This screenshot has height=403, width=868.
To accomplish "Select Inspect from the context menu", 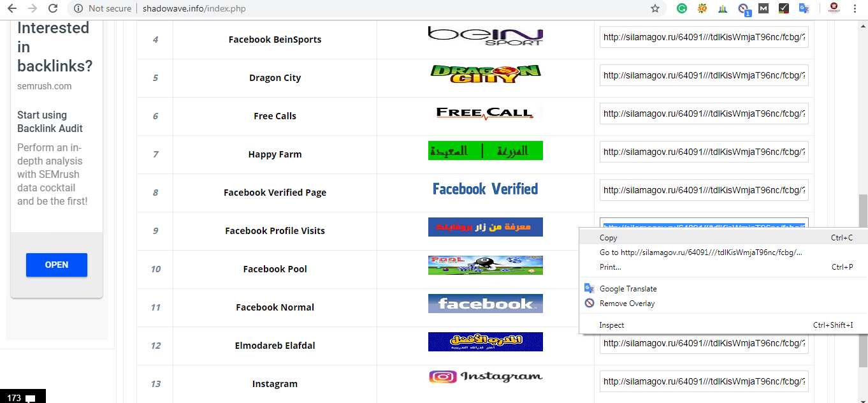I will (x=723, y=325).
